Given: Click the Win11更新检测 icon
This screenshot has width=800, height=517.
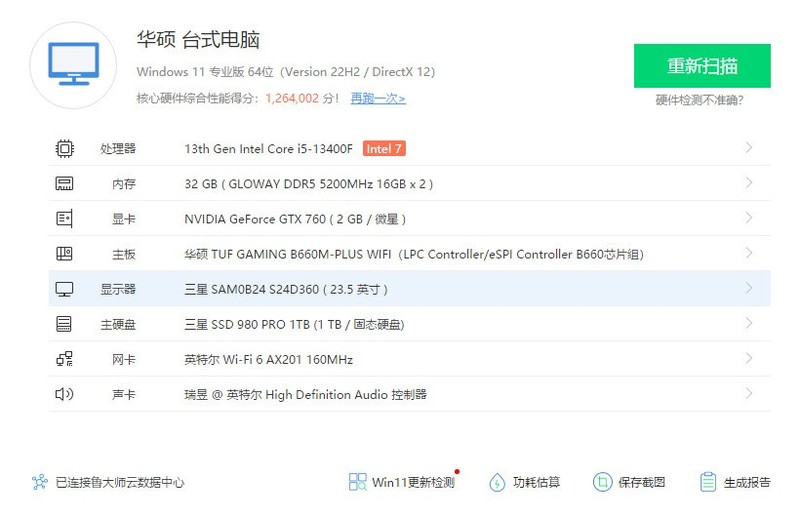Looking at the screenshot, I should coord(358,482).
